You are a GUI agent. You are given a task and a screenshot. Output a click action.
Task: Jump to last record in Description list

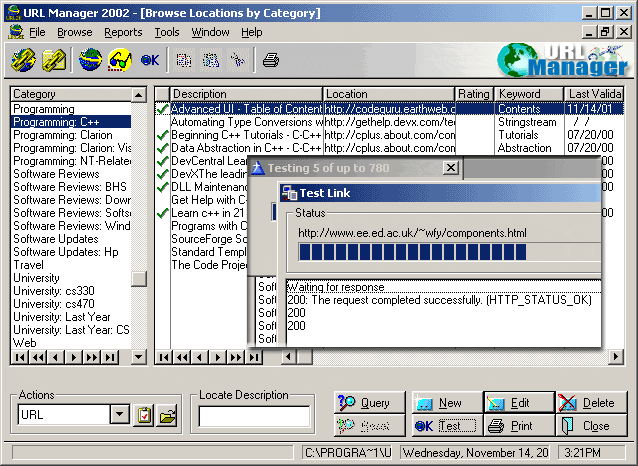(x=253, y=357)
